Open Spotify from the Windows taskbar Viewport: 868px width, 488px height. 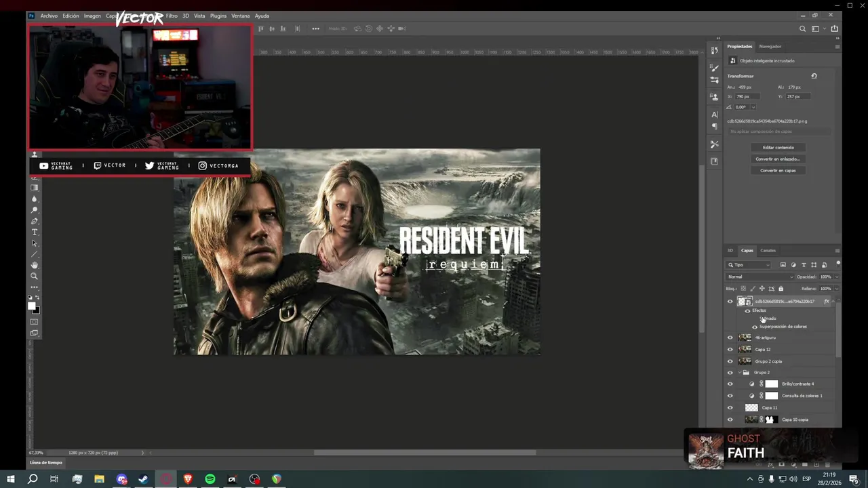(210, 479)
